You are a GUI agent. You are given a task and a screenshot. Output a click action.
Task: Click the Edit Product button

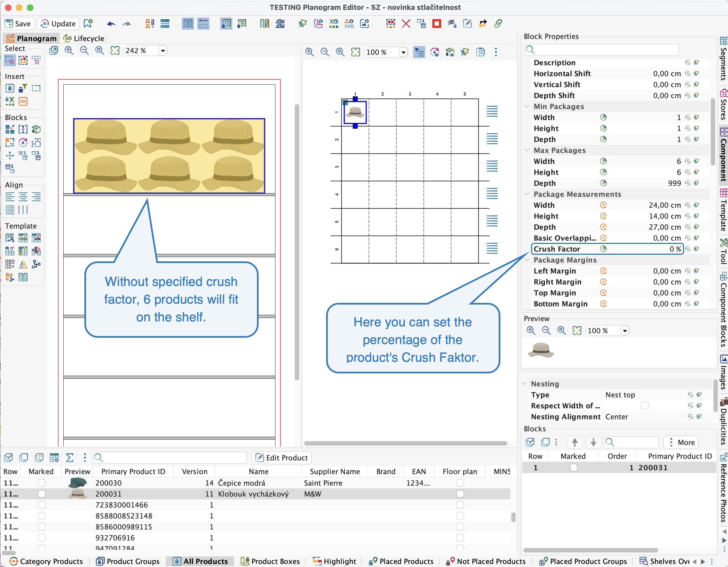coord(282,458)
